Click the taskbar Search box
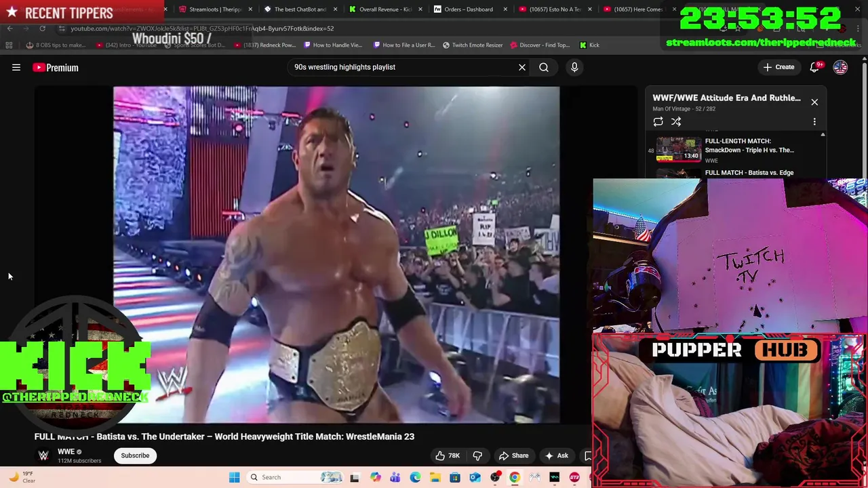The image size is (868, 488). tap(296, 477)
